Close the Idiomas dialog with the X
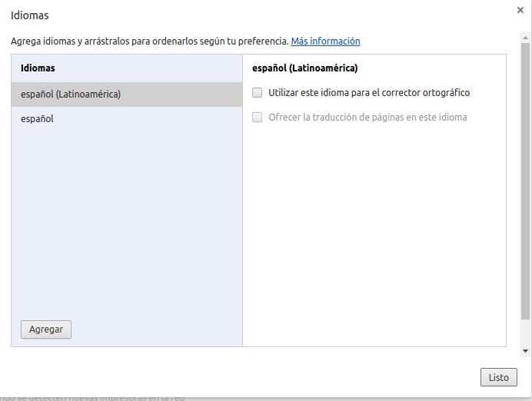This screenshot has height=401, width=532. click(x=520, y=10)
